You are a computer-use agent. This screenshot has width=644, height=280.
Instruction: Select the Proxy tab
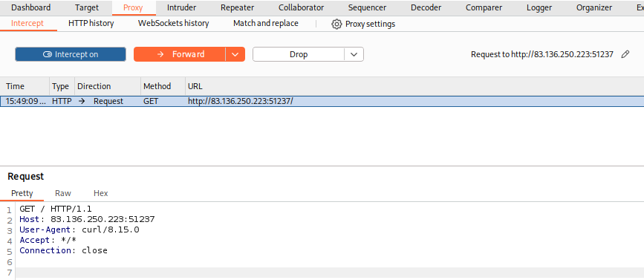coord(133,7)
